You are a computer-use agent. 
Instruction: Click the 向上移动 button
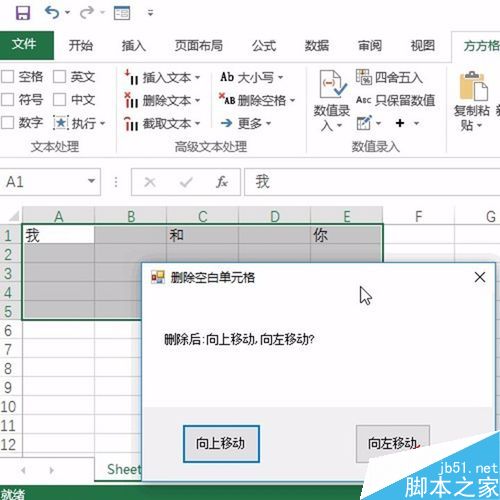pyautogui.click(x=221, y=444)
